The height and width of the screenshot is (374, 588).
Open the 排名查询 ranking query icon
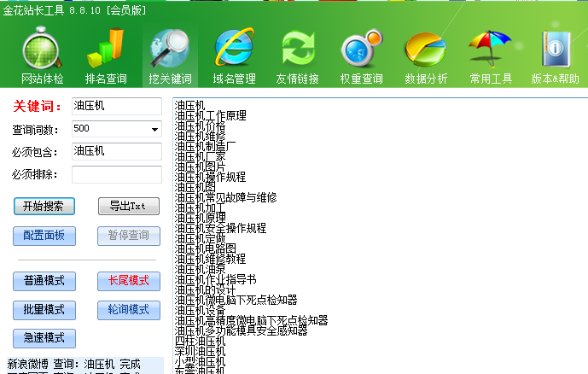[106, 56]
